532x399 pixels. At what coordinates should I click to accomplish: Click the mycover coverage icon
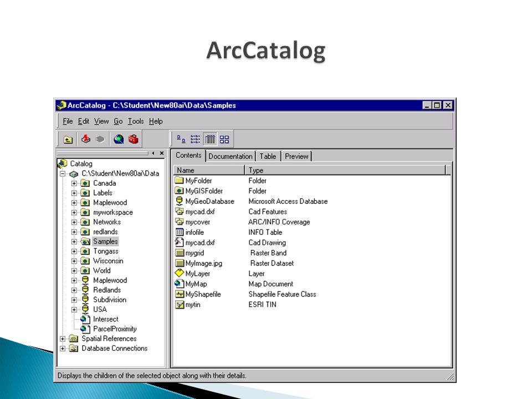(179, 222)
